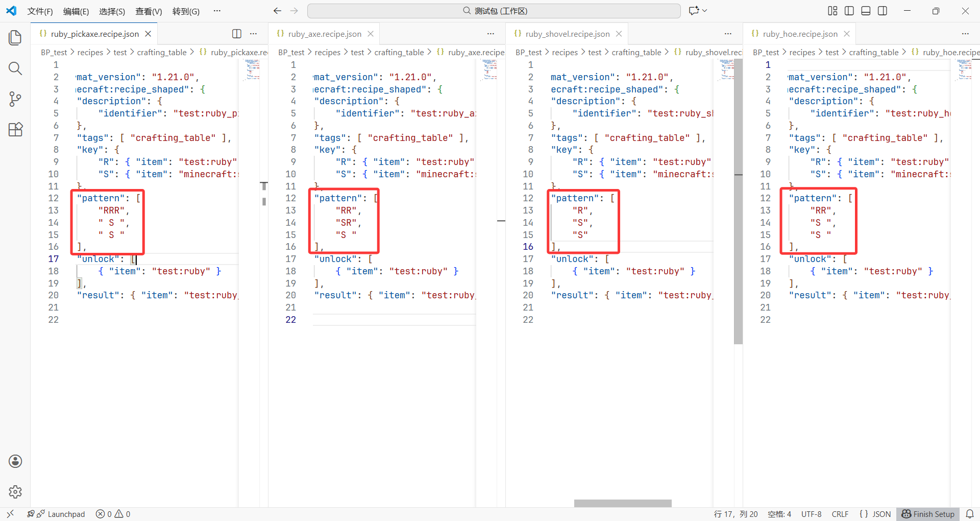This screenshot has width=980, height=521.
Task: Click the command center search box
Action: point(494,11)
